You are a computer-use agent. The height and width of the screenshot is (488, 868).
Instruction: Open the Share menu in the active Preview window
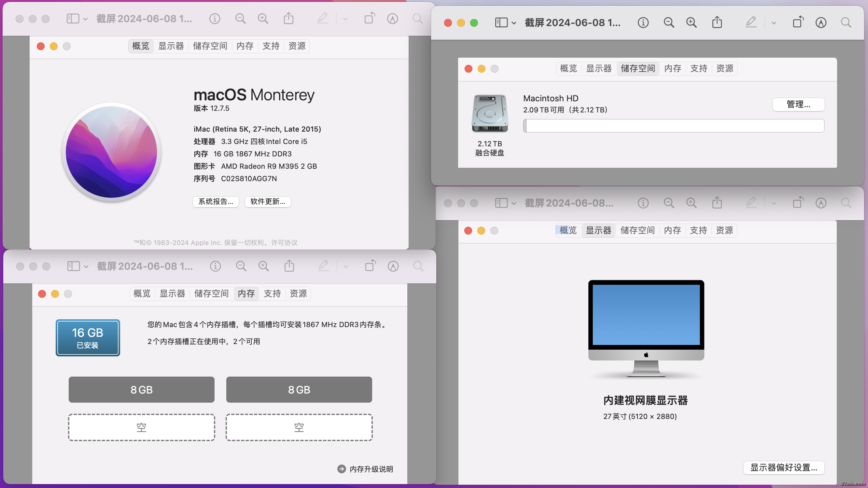tap(717, 22)
